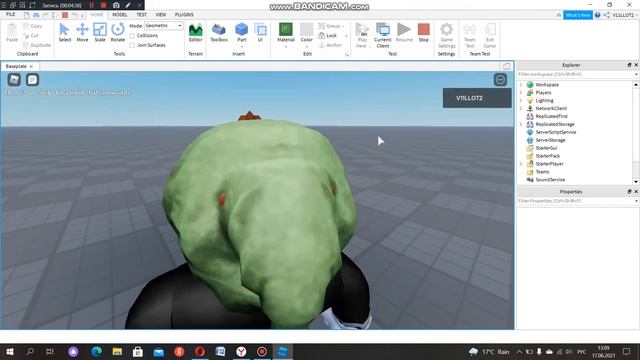
Task: Click the Current: Client view toggle
Action: pos(382,35)
